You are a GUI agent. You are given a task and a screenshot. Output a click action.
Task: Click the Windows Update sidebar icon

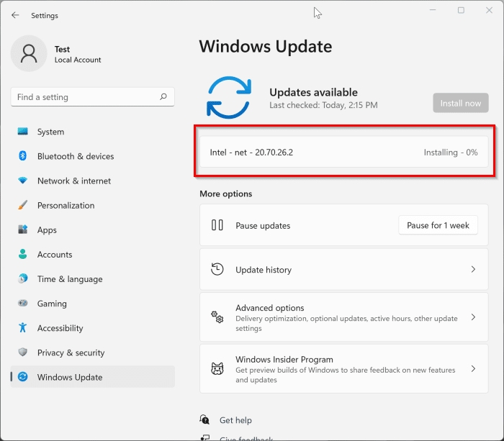[x=23, y=376]
